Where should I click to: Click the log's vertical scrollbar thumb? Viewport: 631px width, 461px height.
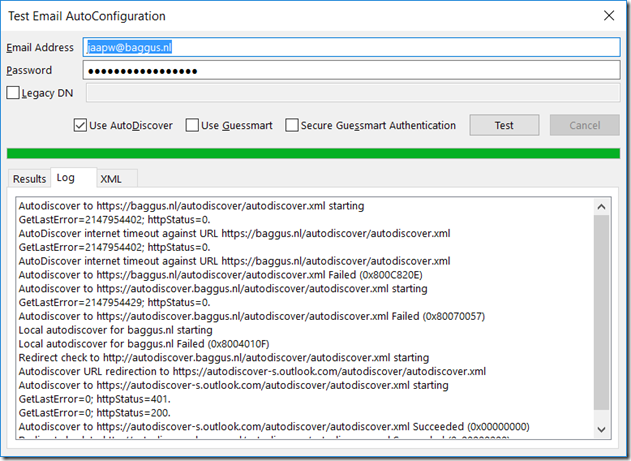coord(600,310)
